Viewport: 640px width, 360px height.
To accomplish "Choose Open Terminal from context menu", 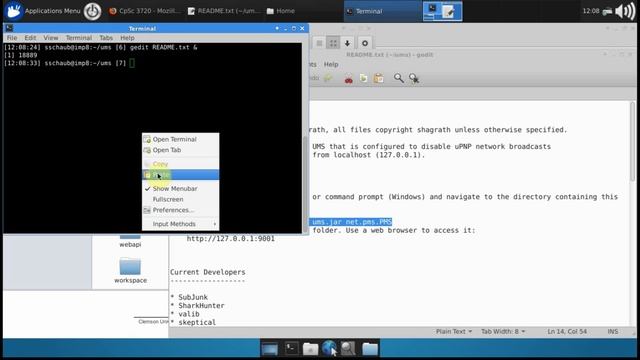I will (x=180, y=139).
